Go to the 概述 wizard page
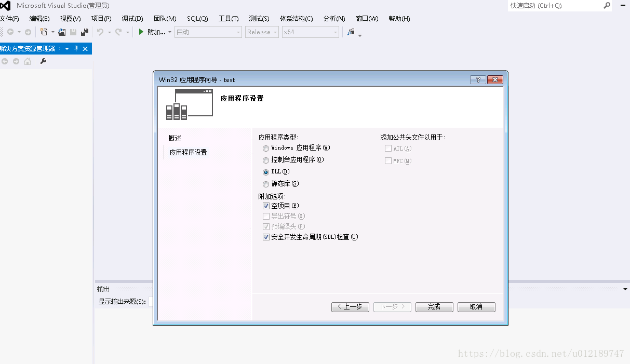Viewport: 630px width, 364px height. tap(175, 139)
